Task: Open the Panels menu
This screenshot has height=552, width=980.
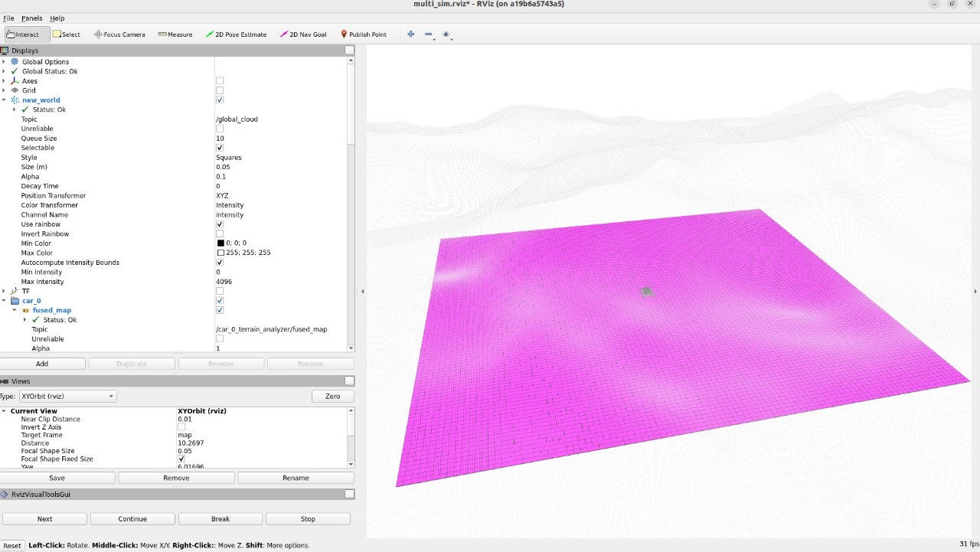Action: [31, 18]
